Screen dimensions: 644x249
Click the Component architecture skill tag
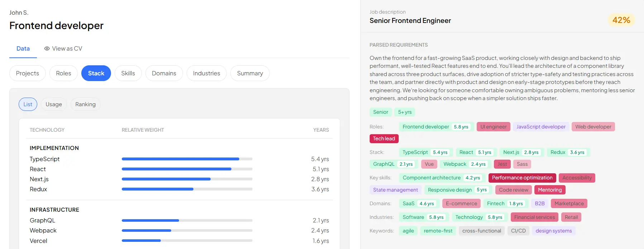click(x=442, y=178)
